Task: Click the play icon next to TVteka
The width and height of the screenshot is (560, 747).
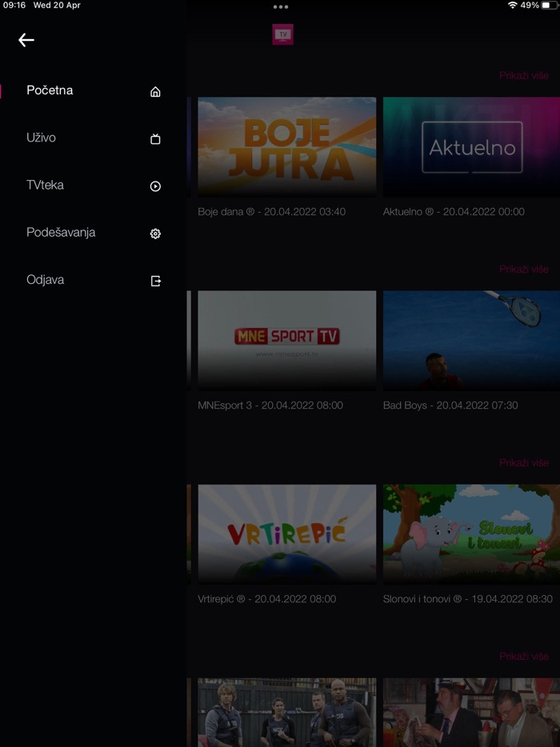Action: 155,186
